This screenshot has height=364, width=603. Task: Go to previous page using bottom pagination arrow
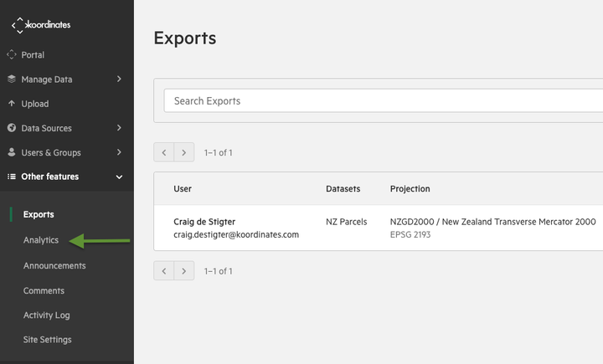[164, 271]
